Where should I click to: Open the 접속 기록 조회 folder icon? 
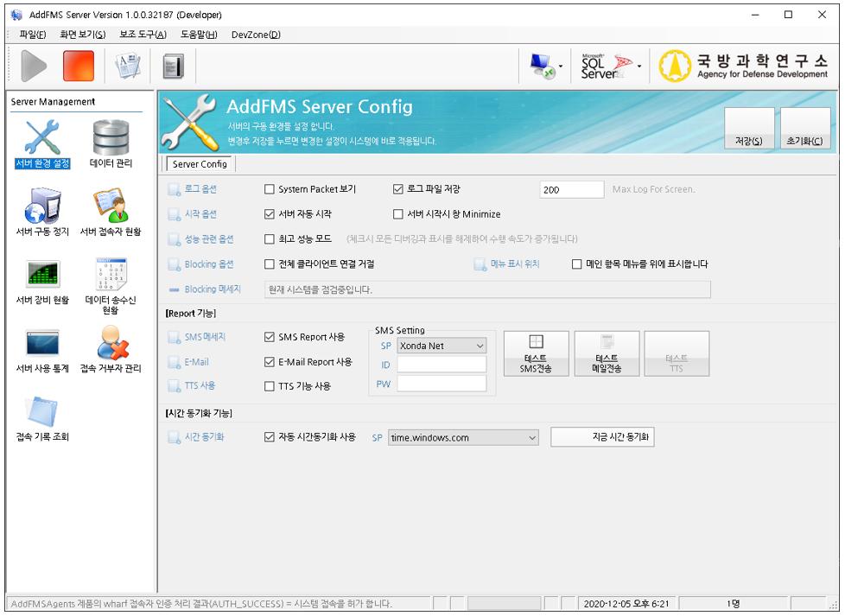tap(42, 411)
